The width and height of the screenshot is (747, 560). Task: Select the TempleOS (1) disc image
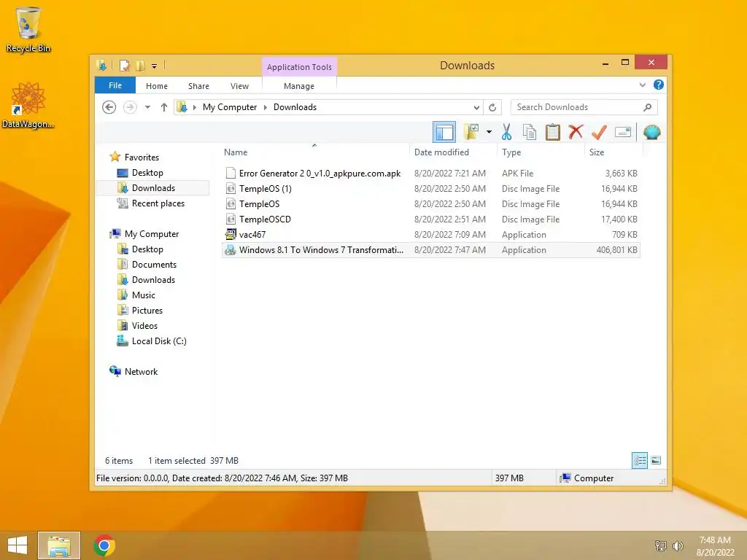click(430, 189)
